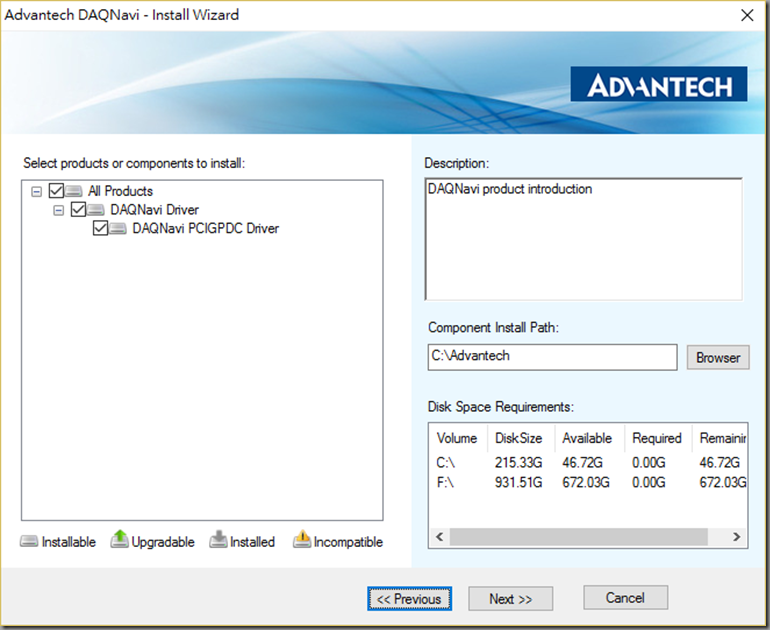The height and width of the screenshot is (630, 770).
Task: Toggle the DAQNavi Driver checkbox
Action: tap(78, 210)
